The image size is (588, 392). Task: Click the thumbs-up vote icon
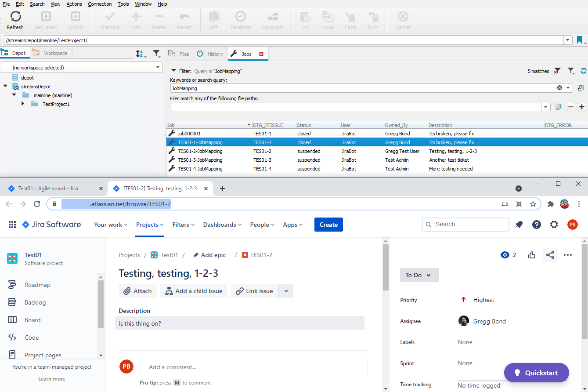tap(532, 255)
